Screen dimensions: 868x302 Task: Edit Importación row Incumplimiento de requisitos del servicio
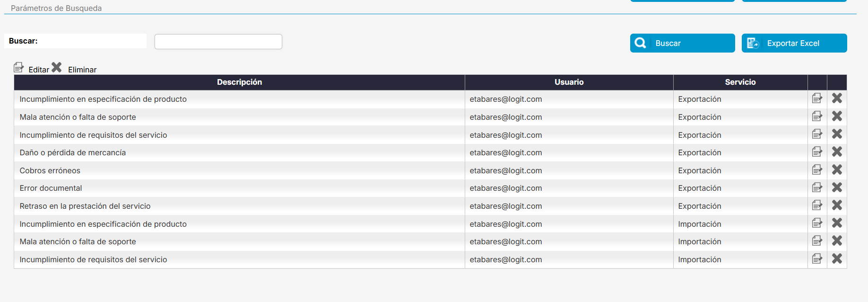coord(817,259)
